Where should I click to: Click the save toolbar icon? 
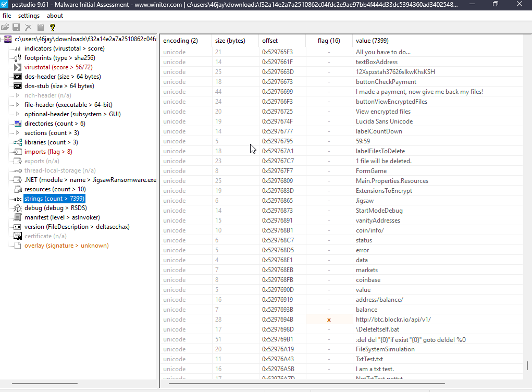(x=16, y=28)
